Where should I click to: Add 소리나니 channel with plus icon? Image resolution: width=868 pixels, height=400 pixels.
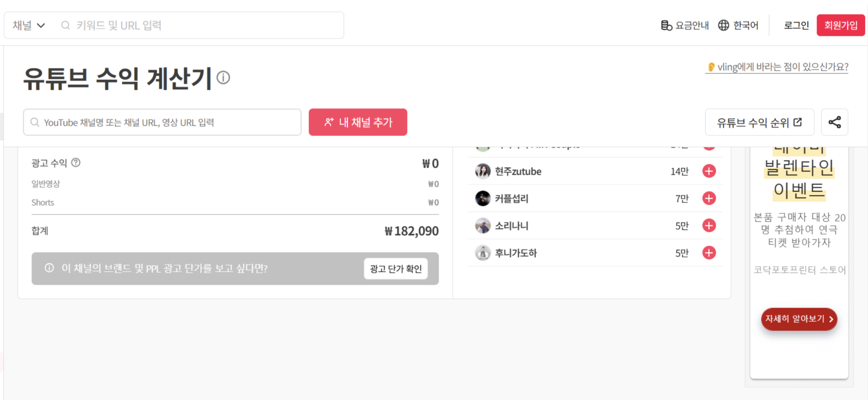(709, 226)
